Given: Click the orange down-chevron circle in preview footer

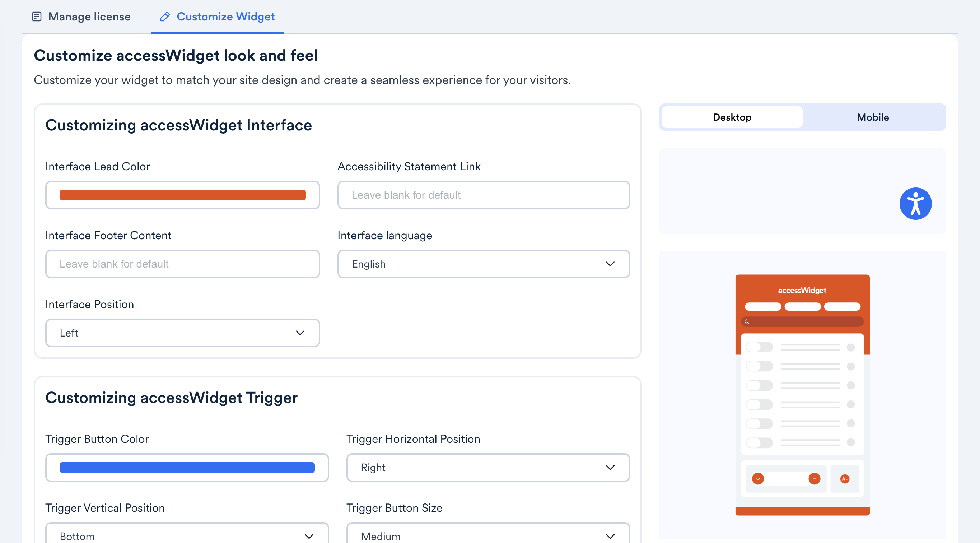Looking at the screenshot, I should pos(757,479).
